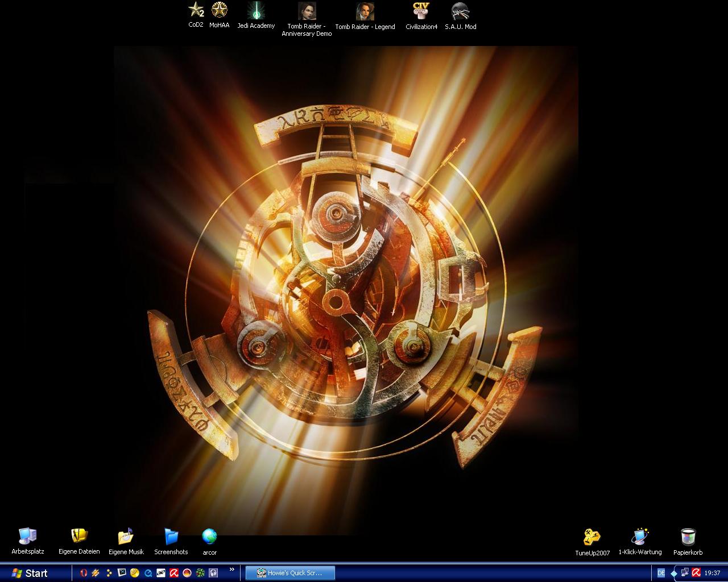This screenshot has width=728, height=582.
Task: Select Tomb Raider - Anniversary Demo shortcut
Action: click(307, 19)
